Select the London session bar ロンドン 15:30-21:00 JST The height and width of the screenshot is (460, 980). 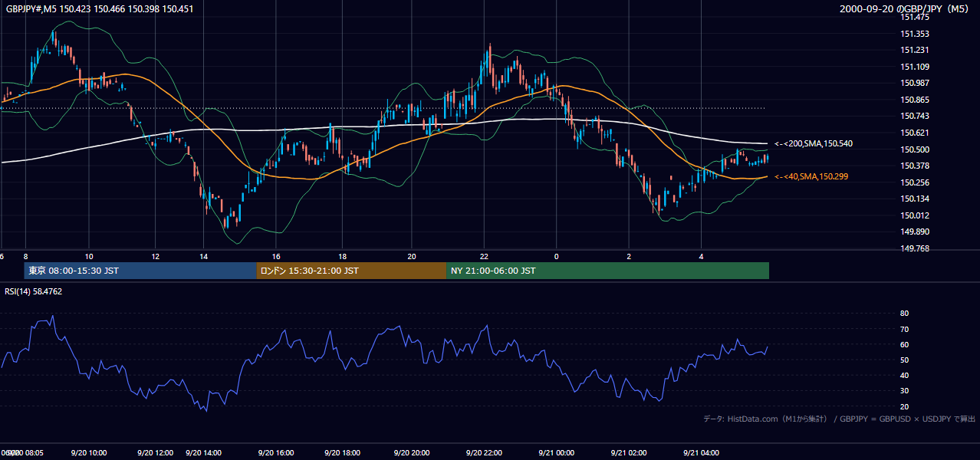tap(351, 271)
